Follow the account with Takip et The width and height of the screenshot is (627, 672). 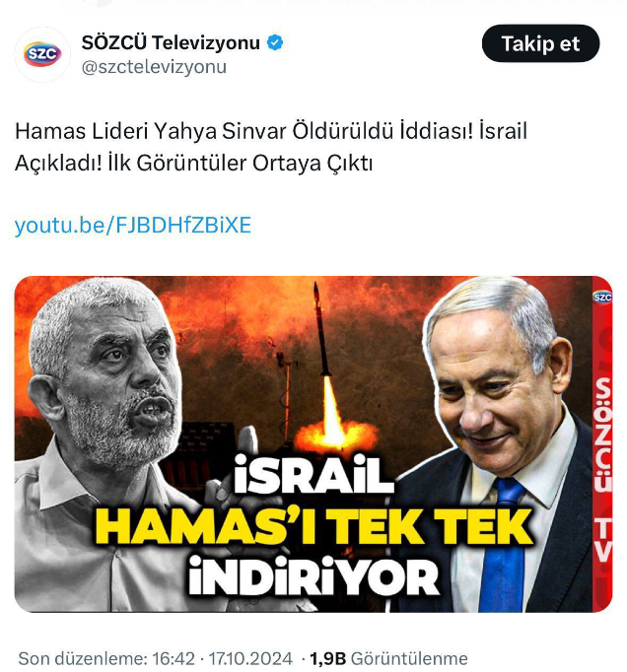[540, 43]
